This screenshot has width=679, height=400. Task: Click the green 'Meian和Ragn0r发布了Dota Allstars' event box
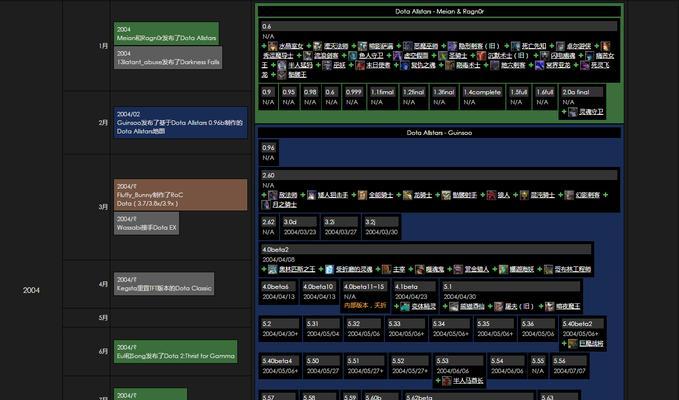(166, 33)
